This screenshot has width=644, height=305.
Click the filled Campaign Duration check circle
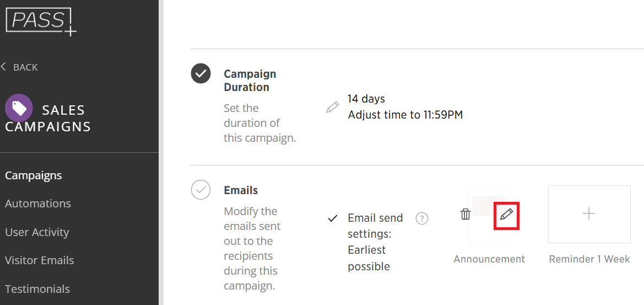201,73
